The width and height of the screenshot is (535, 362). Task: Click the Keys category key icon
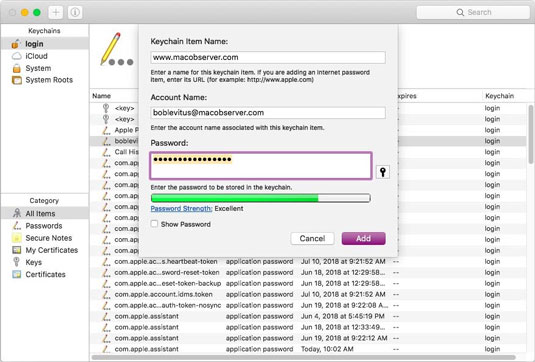pos(16,262)
